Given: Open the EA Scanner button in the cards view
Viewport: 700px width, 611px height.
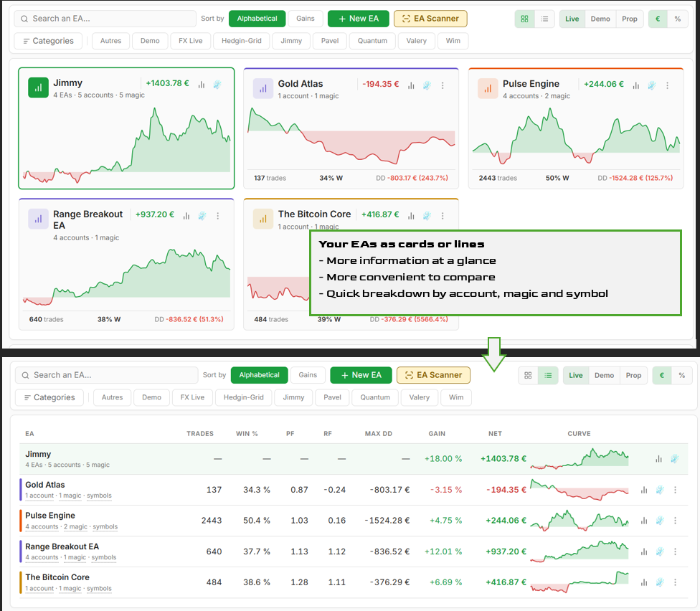Looking at the screenshot, I should pos(430,19).
